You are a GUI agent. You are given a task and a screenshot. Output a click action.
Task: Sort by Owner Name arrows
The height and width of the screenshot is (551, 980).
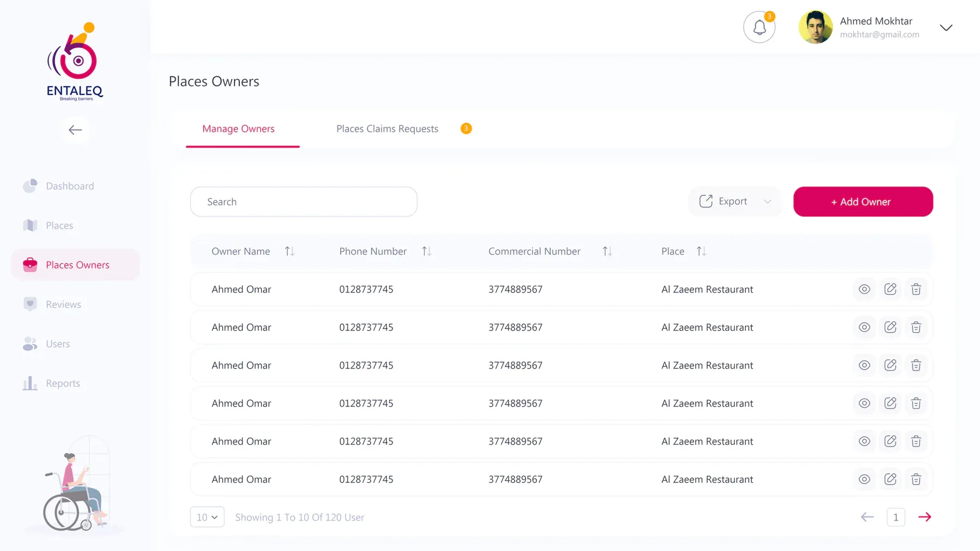pyautogui.click(x=290, y=252)
